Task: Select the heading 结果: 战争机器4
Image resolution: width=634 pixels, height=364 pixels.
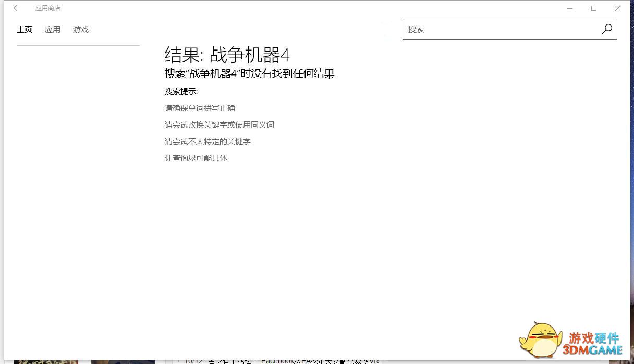Action: click(x=227, y=55)
